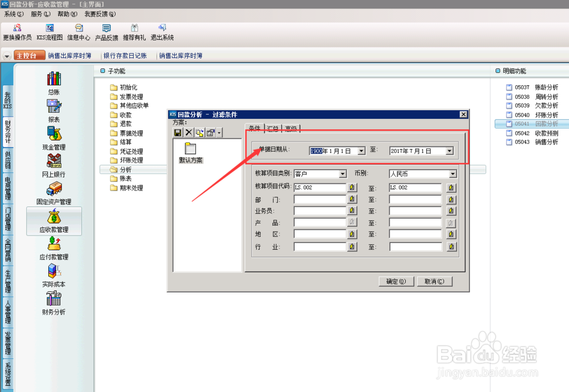Switch to the 汇总 tab in the dialog
The height and width of the screenshot is (392, 569).
click(x=273, y=129)
